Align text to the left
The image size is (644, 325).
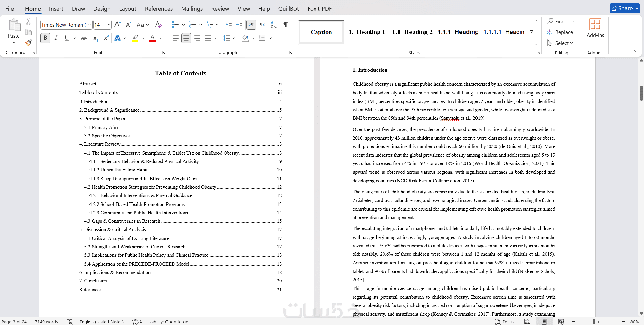click(176, 38)
